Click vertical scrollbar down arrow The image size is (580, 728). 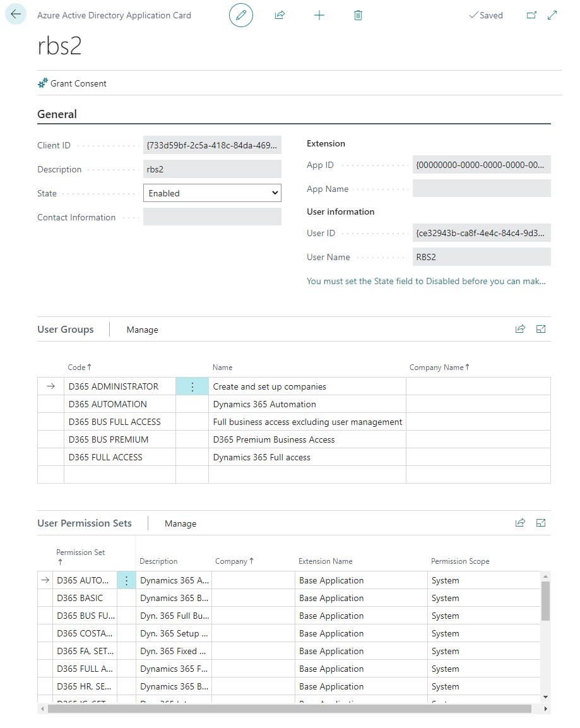tap(546, 697)
